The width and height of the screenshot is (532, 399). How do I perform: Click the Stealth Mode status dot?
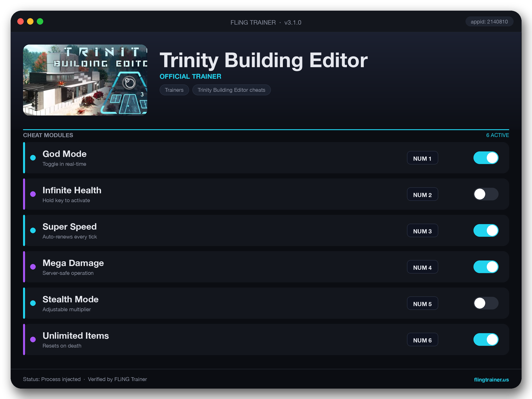click(33, 303)
